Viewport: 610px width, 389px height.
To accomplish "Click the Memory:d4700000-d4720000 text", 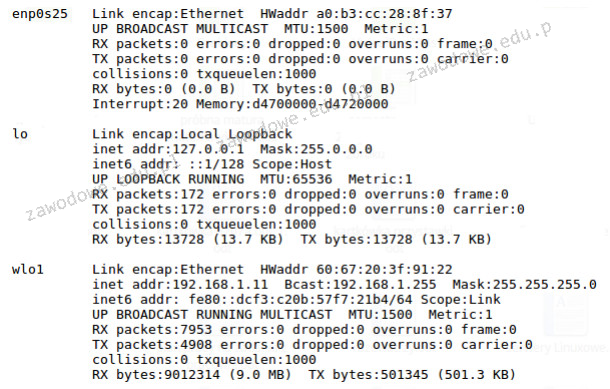I will [x=292, y=104].
